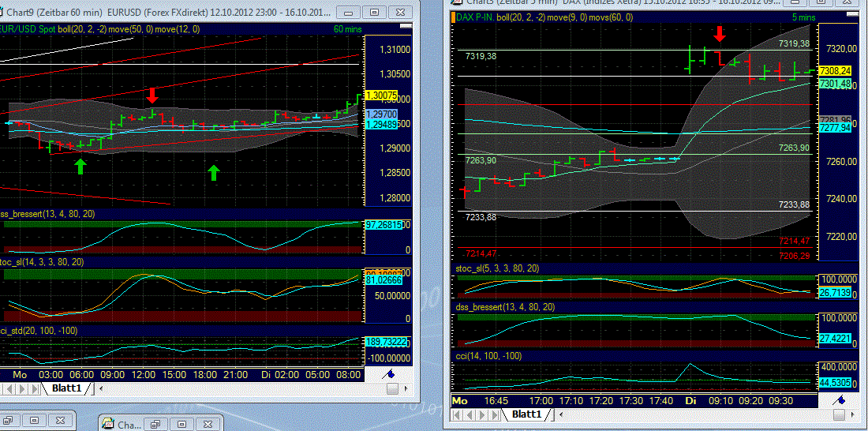Click the yellow 1,30075 price tag
Viewport: 868px width, 431px height.
pos(382,96)
